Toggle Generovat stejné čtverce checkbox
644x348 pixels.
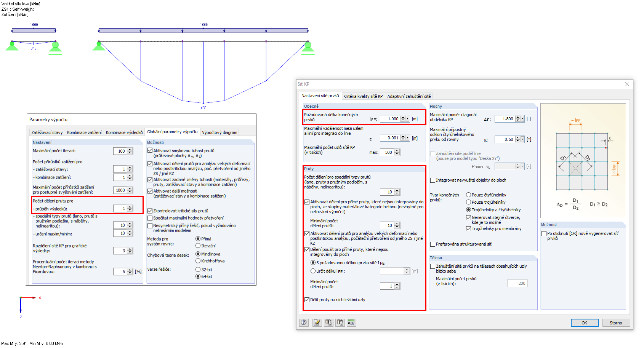(469, 217)
